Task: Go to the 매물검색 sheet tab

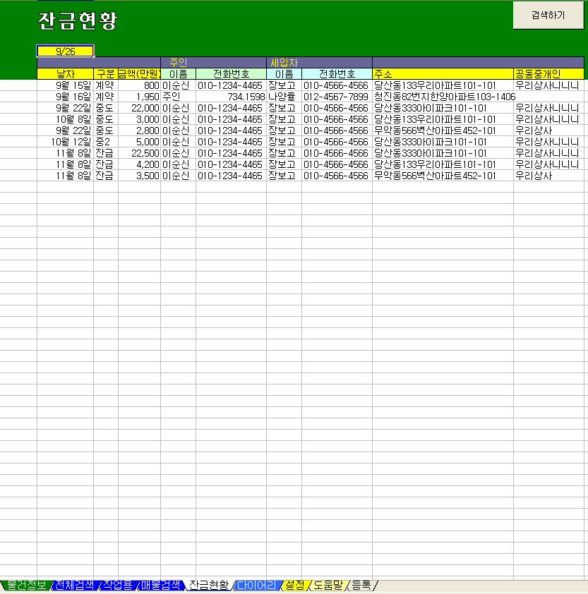Action: pyautogui.click(x=161, y=585)
